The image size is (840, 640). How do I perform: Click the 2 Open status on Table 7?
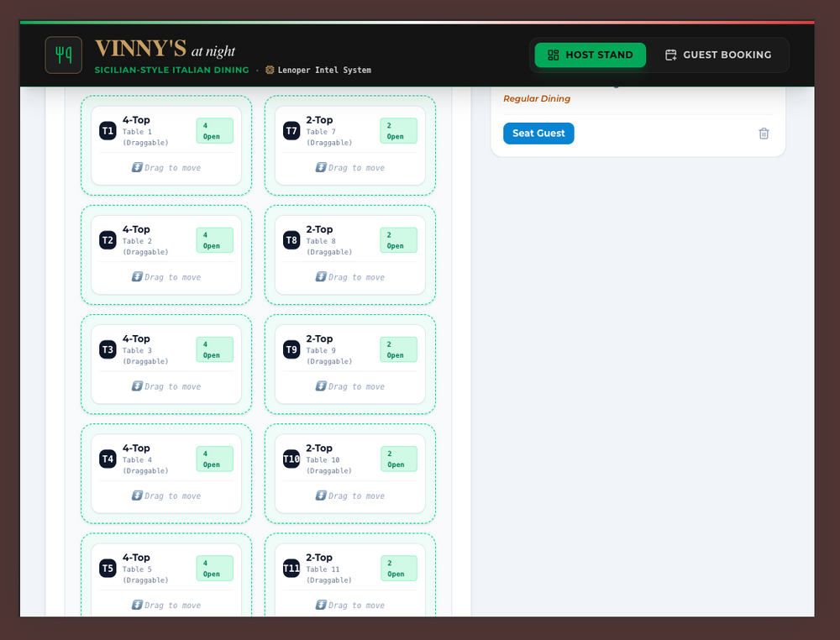pyautogui.click(x=398, y=131)
